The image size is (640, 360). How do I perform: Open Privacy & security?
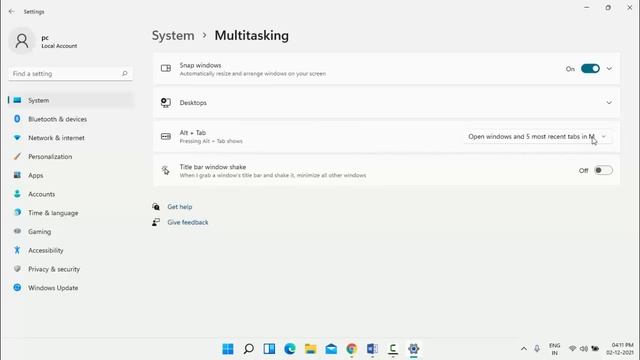(71, 269)
